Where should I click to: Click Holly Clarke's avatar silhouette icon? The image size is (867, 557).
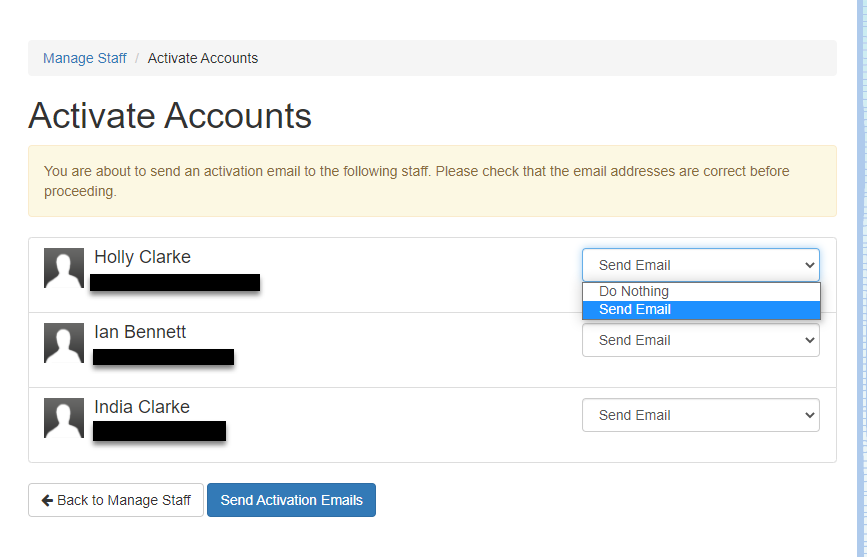tap(64, 268)
